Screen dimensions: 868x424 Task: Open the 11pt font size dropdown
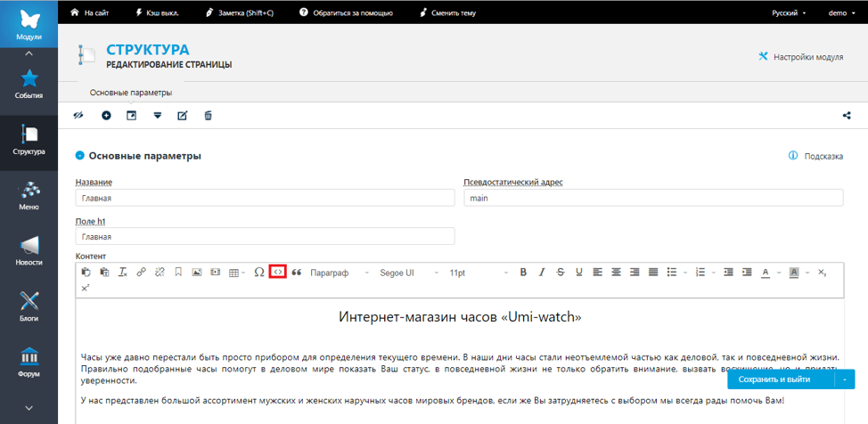[479, 273]
